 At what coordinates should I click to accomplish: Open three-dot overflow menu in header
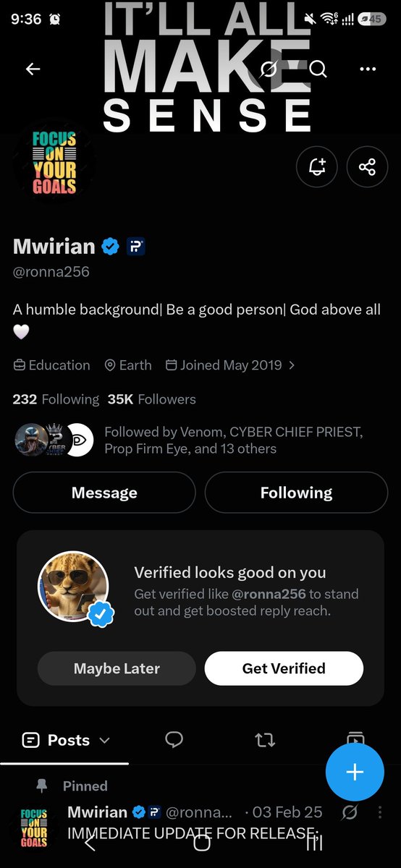coord(368,69)
